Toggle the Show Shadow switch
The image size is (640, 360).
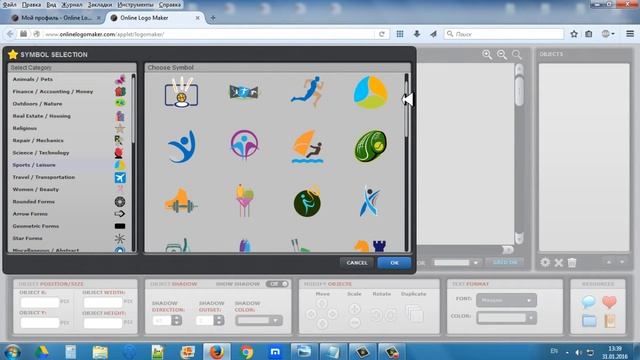pos(277,284)
